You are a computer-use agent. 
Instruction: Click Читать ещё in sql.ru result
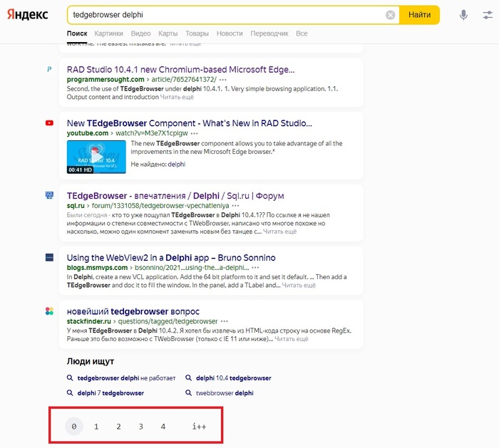[x=279, y=231]
